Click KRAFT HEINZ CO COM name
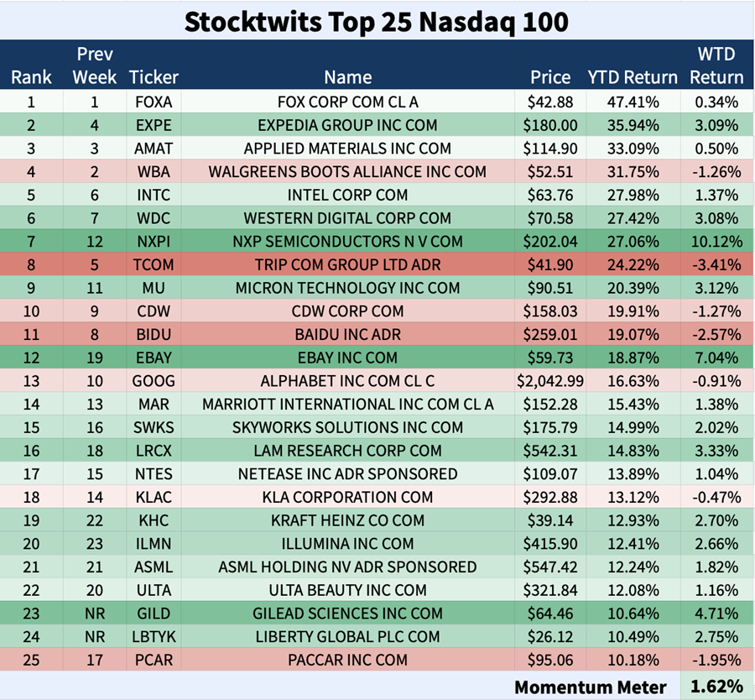755x700 pixels. pyautogui.click(x=347, y=520)
